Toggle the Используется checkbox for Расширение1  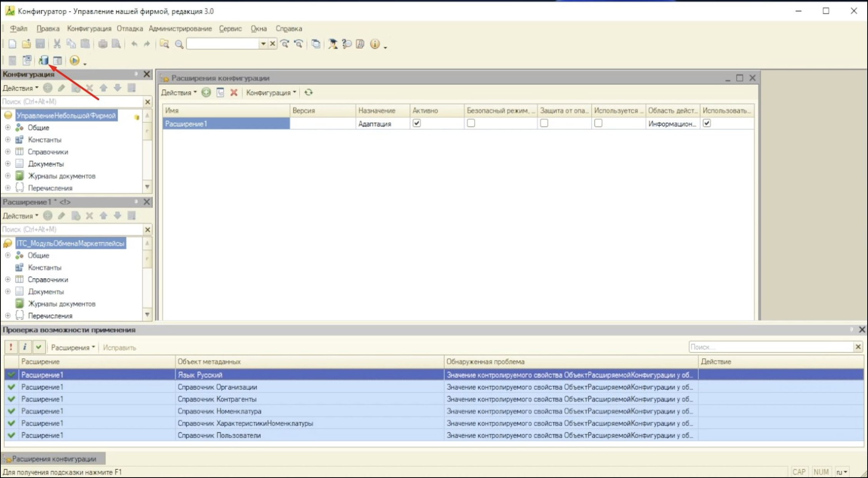[x=598, y=123]
